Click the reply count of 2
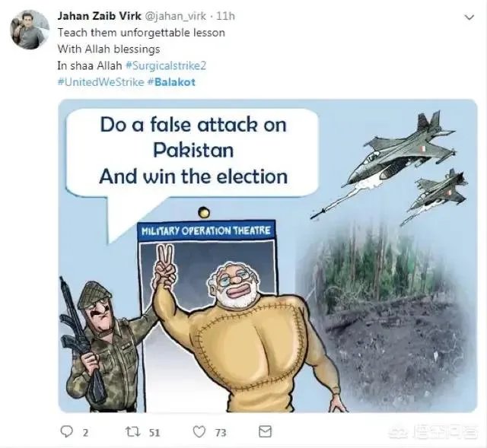The height and width of the screenshot is (448, 487). click(x=85, y=432)
